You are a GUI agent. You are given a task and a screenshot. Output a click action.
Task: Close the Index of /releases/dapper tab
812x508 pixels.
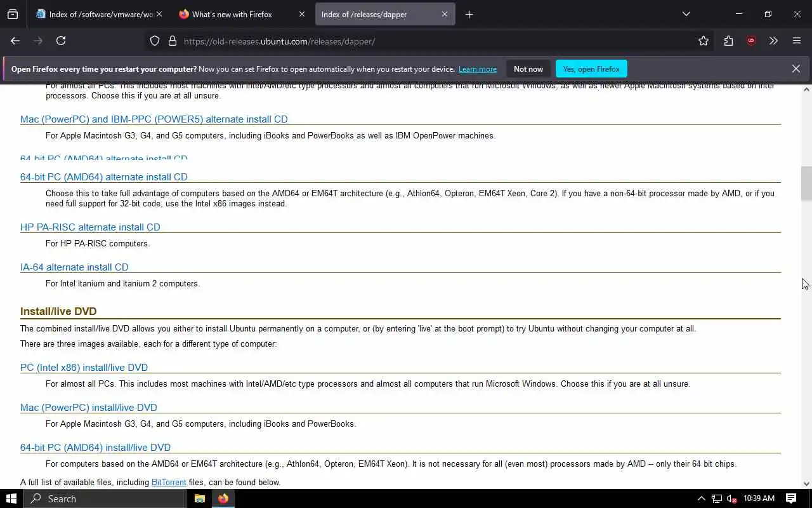pyautogui.click(x=444, y=14)
